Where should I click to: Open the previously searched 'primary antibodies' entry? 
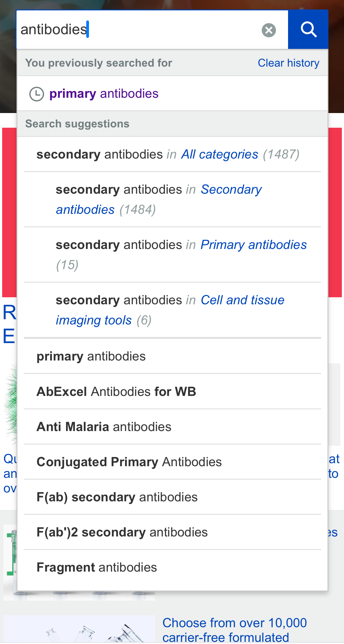coord(104,93)
